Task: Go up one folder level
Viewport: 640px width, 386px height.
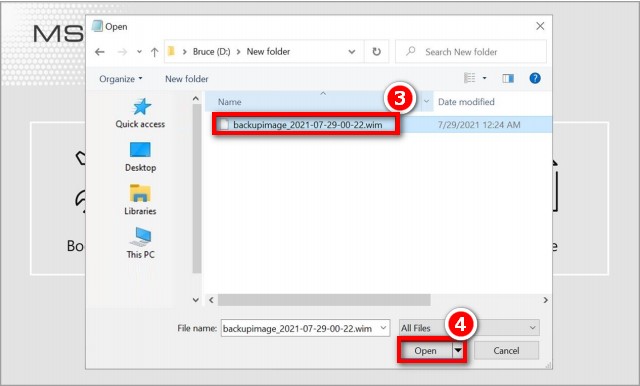Action: click(154, 52)
